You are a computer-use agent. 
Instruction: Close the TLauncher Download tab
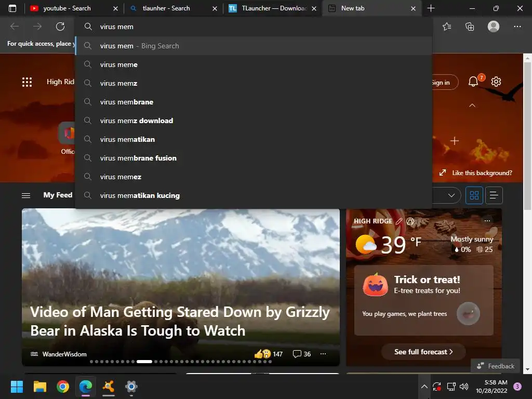(314, 8)
